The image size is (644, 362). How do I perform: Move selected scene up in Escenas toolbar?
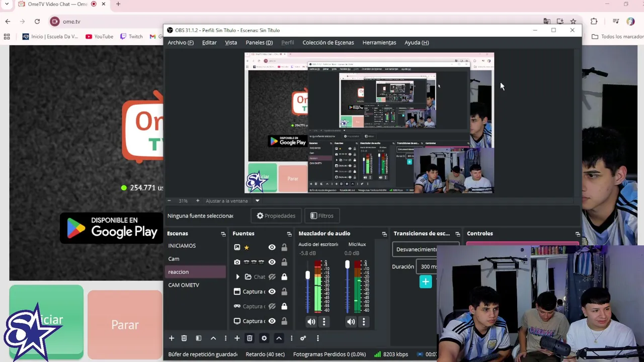point(213,338)
